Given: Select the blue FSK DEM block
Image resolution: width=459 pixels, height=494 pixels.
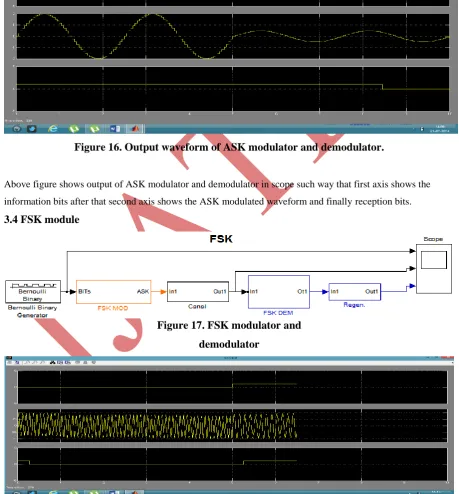Looking at the screenshot, I should click(279, 292).
